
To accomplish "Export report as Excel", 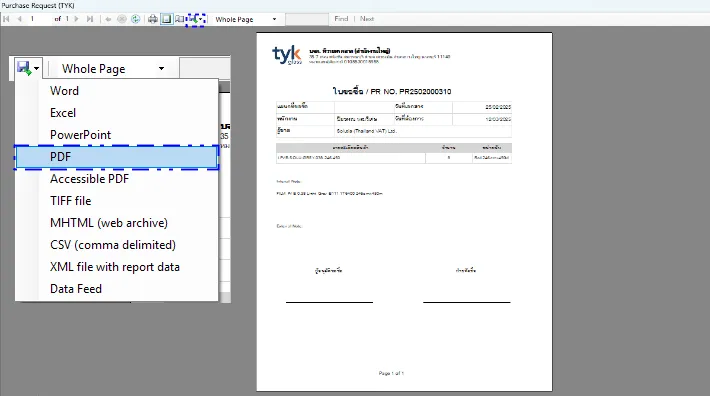I will [x=117, y=113].
